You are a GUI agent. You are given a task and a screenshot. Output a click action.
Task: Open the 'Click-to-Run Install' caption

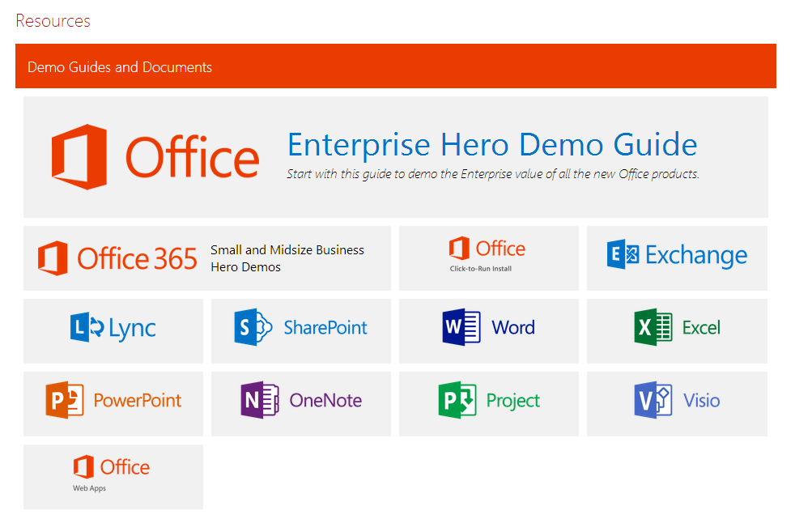tap(481, 269)
